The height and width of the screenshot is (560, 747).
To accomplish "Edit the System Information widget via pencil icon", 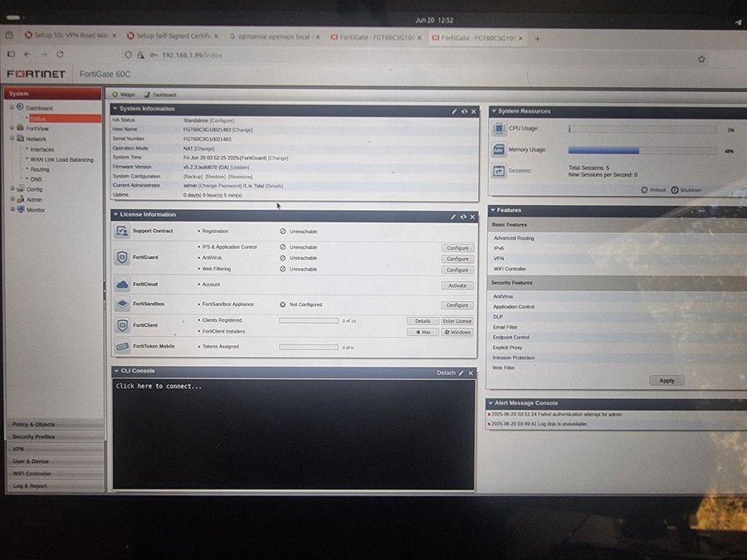I will [454, 111].
